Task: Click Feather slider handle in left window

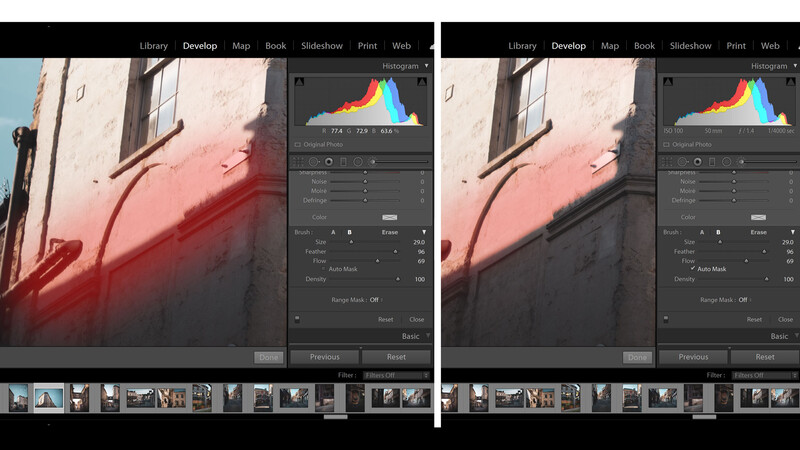Action: click(x=395, y=252)
